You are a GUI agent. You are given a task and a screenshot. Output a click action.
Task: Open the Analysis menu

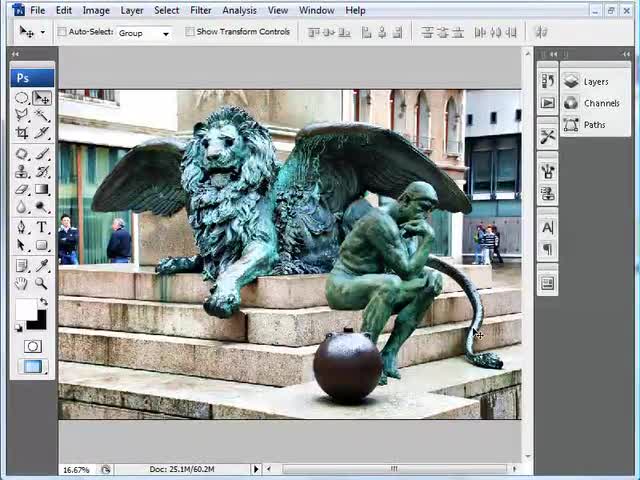[239, 10]
